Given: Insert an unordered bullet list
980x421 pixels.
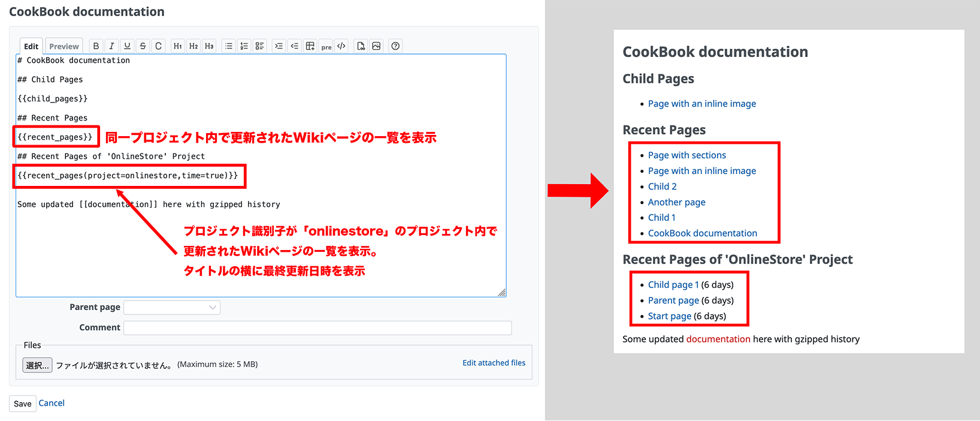Looking at the screenshot, I should (x=229, y=46).
